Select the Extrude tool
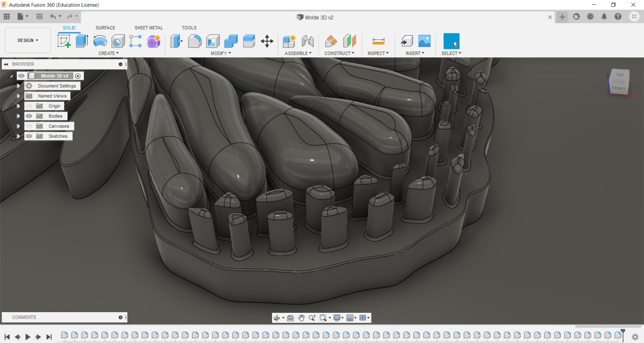The height and width of the screenshot is (343, 644). pyautogui.click(x=82, y=41)
